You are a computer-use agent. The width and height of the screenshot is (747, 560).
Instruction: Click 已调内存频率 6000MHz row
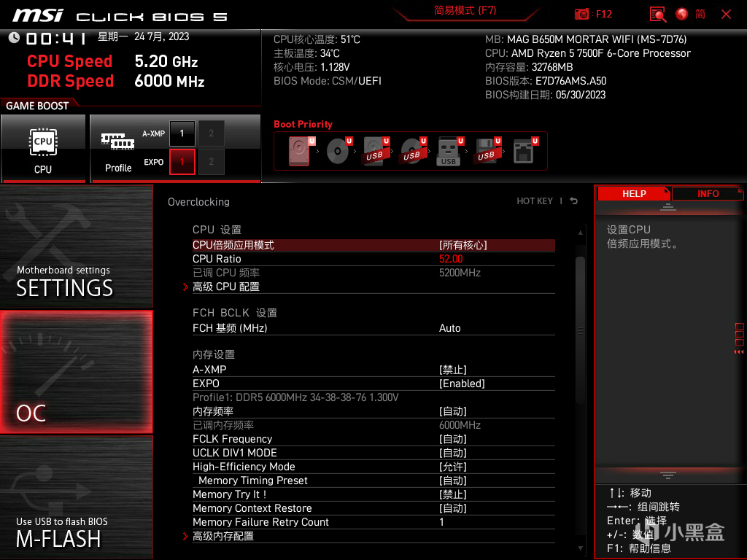pyautogui.click(x=373, y=425)
